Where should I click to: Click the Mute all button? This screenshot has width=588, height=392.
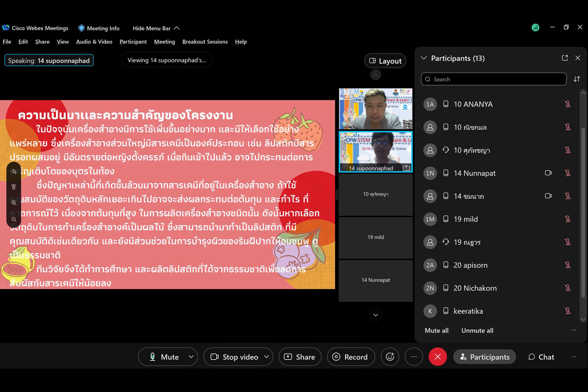coord(437,330)
